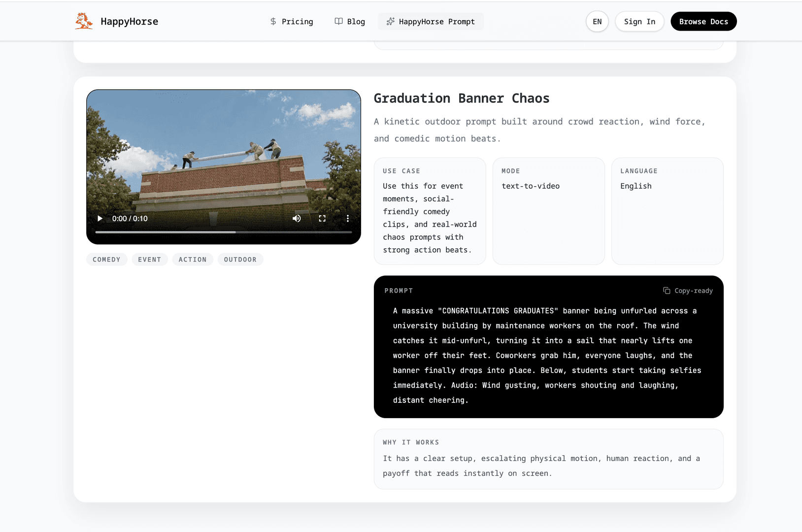Click the 0:00 / 0:10 video time display
The width and height of the screenshot is (802, 532).
coord(130,218)
